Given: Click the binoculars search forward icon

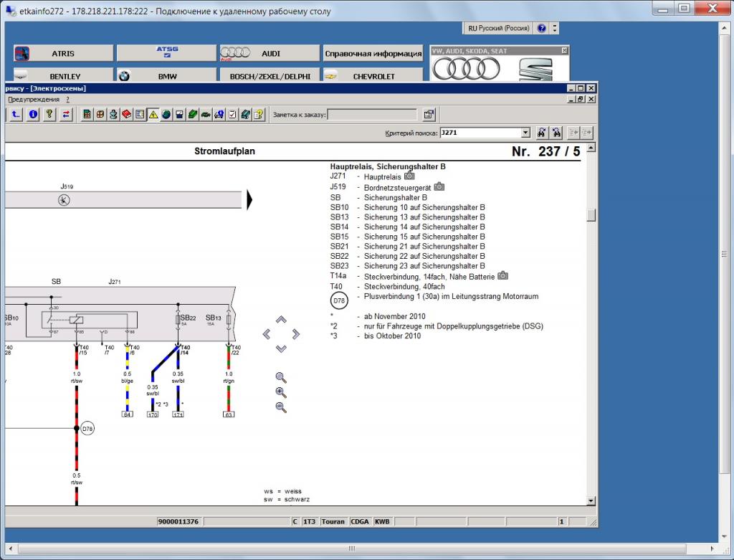Looking at the screenshot, I should pos(542,133).
